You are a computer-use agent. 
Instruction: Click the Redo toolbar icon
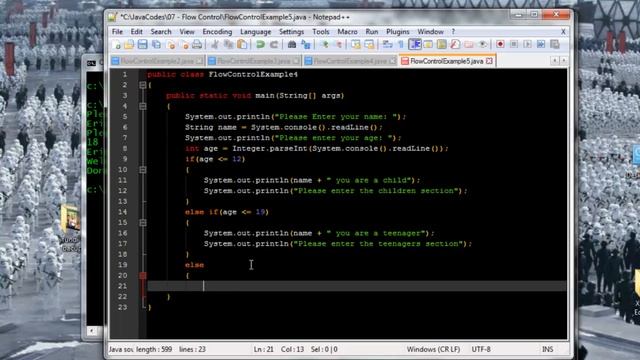274,44
